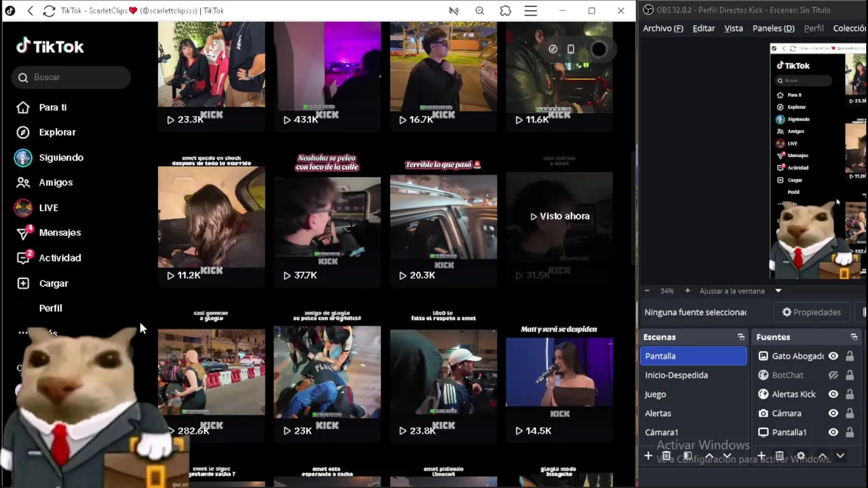Hide the Cámara source

pyautogui.click(x=833, y=413)
